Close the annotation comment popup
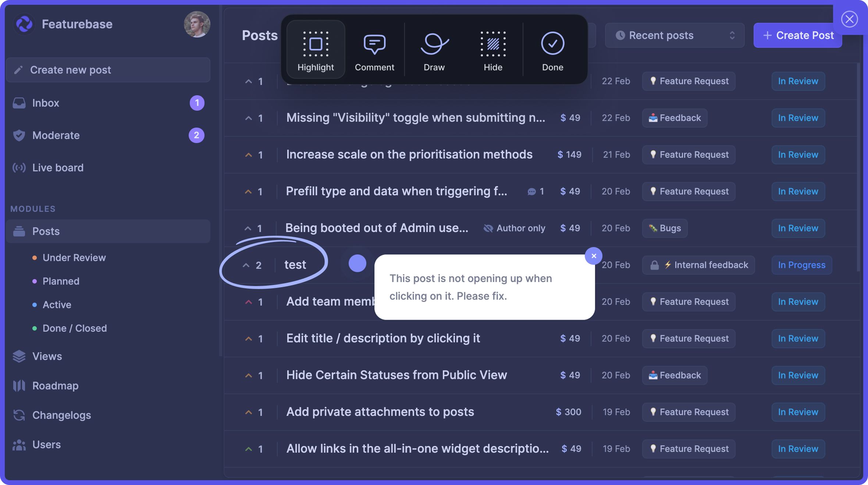This screenshot has height=485, width=868. [594, 256]
